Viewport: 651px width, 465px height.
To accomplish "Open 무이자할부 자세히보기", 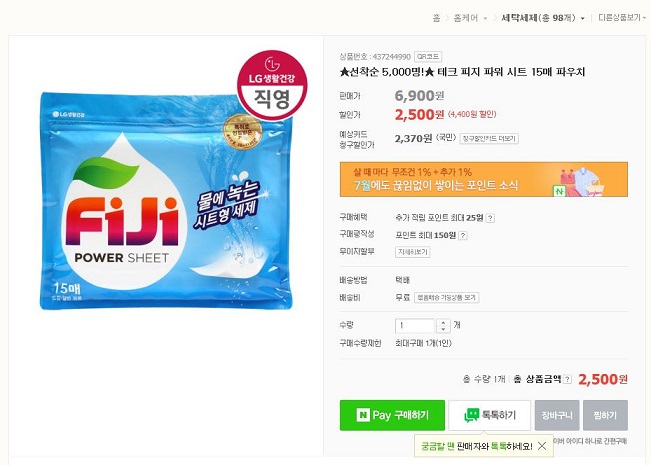I will pos(412,252).
